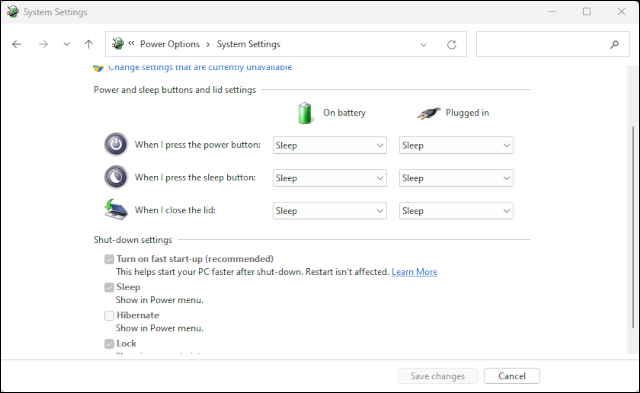This screenshot has height=393, width=640.
Task: Open sleep button Plugged in dropdown
Action: tap(456, 178)
